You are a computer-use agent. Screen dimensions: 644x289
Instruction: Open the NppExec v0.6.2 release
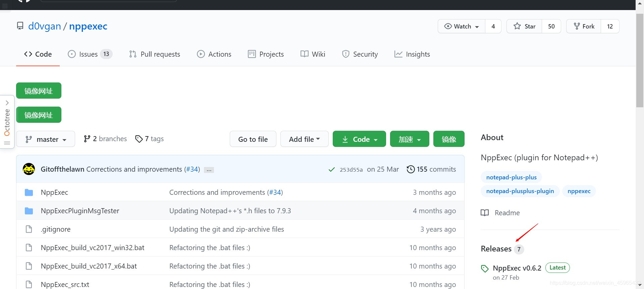pos(517,268)
